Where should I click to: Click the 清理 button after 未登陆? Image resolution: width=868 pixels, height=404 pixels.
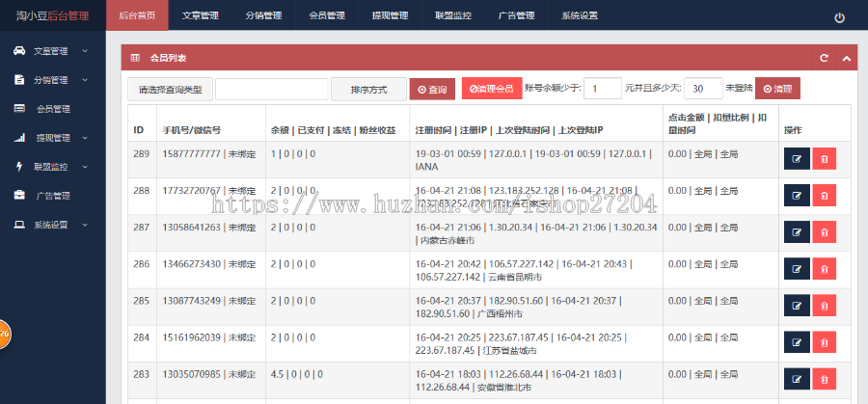(777, 89)
